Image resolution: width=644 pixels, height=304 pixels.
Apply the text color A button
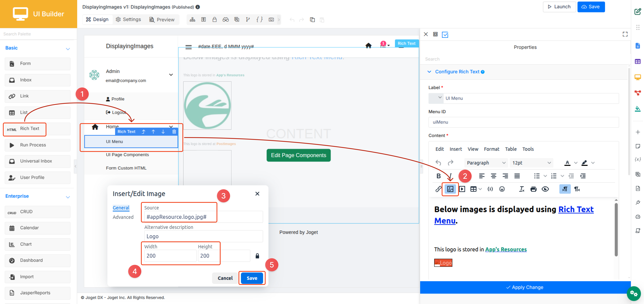pos(567,163)
